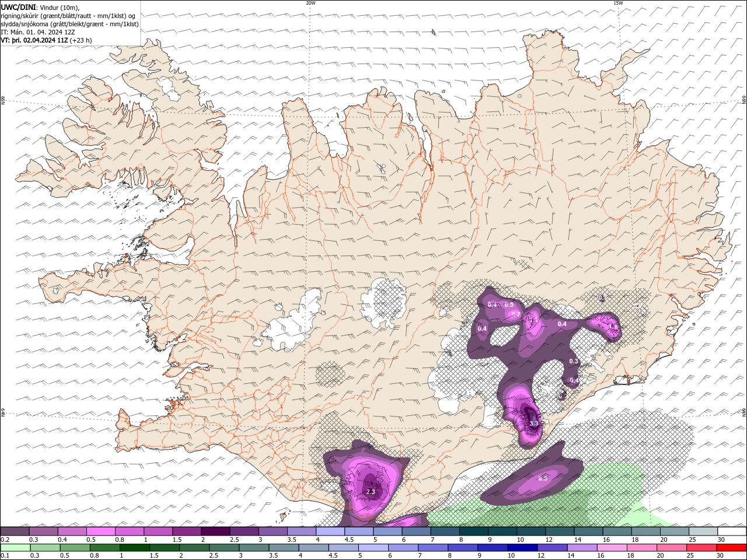Click the bottom legend swatch between 16 and 18
747x560 pixels.
pos(612,548)
